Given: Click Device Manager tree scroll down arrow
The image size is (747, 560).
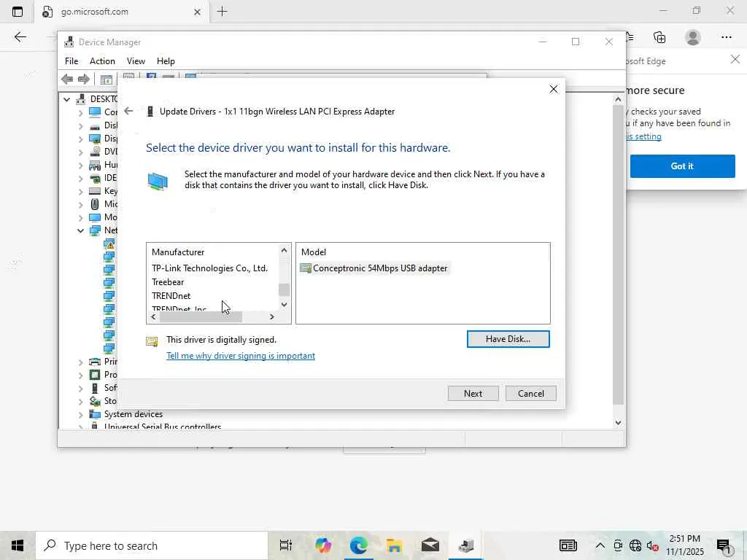Looking at the screenshot, I should [618, 422].
